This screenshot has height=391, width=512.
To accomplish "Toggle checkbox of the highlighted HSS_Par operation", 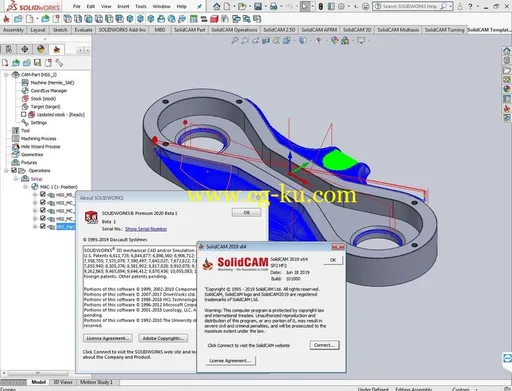I will [x=43, y=226].
